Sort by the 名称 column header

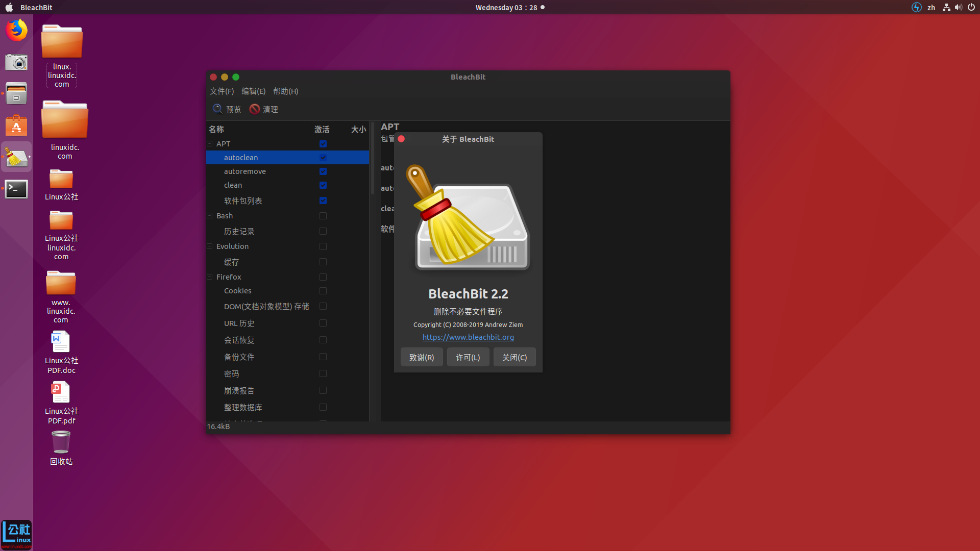click(x=216, y=130)
